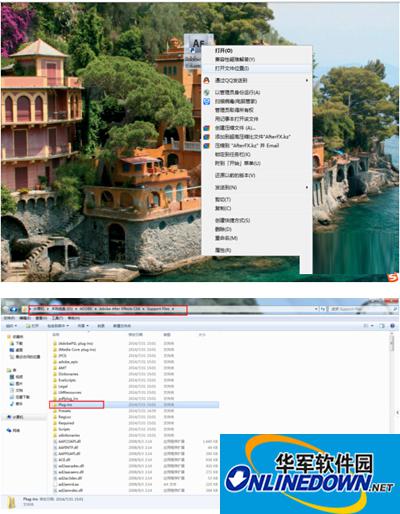Expand the arrow beside 通过QQ发送到
Screen dimensions: 400x514
click(x=307, y=80)
